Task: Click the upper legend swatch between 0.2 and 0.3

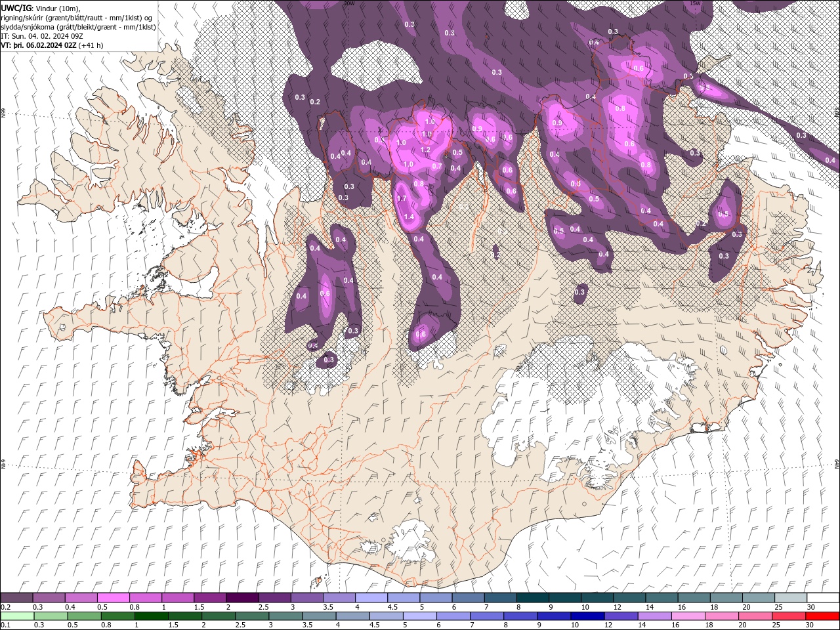Action: (17, 598)
